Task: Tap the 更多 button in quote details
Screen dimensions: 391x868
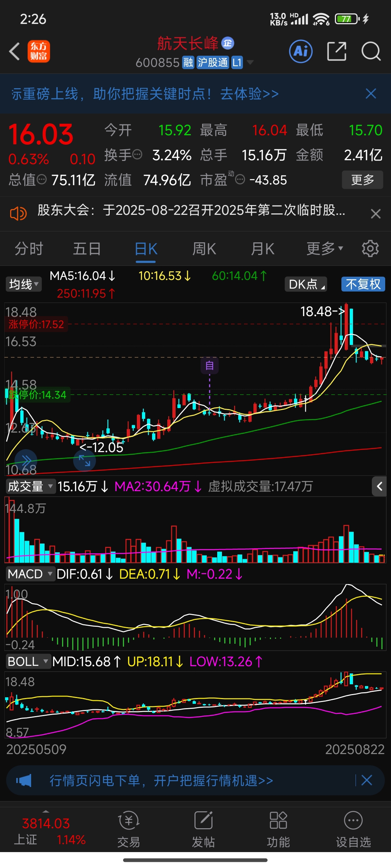Action: click(x=362, y=180)
